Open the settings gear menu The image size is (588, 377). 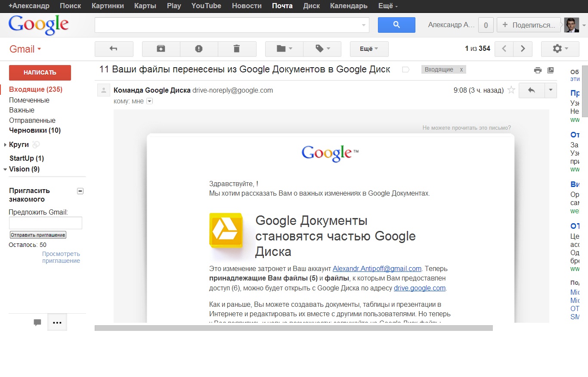(560, 49)
